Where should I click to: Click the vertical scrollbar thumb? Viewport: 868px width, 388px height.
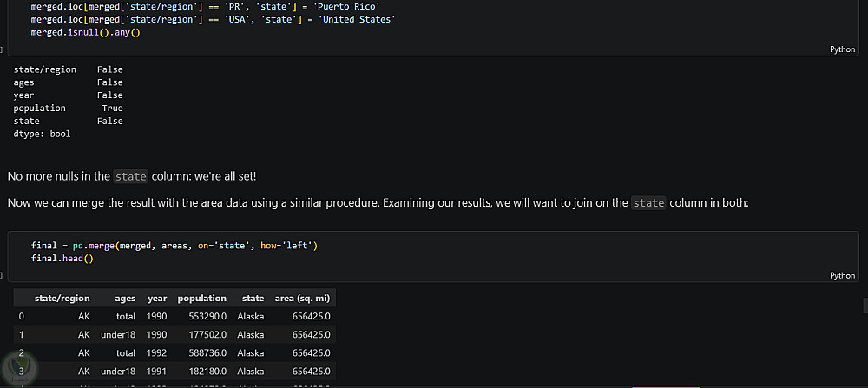(865, 306)
